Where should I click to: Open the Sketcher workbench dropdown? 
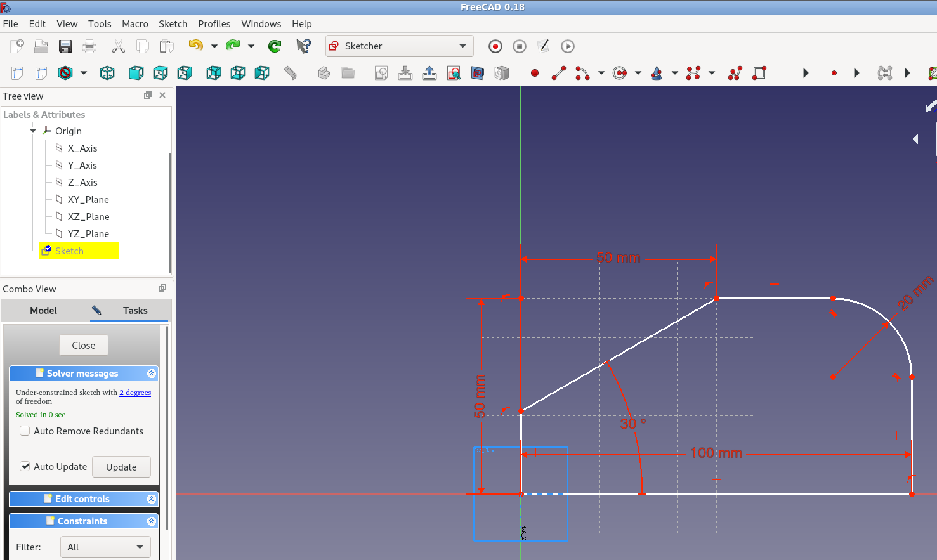[399, 46]
